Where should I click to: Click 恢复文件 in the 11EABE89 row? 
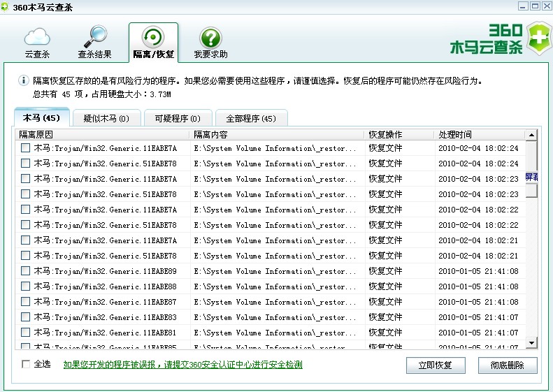point(385,270)
